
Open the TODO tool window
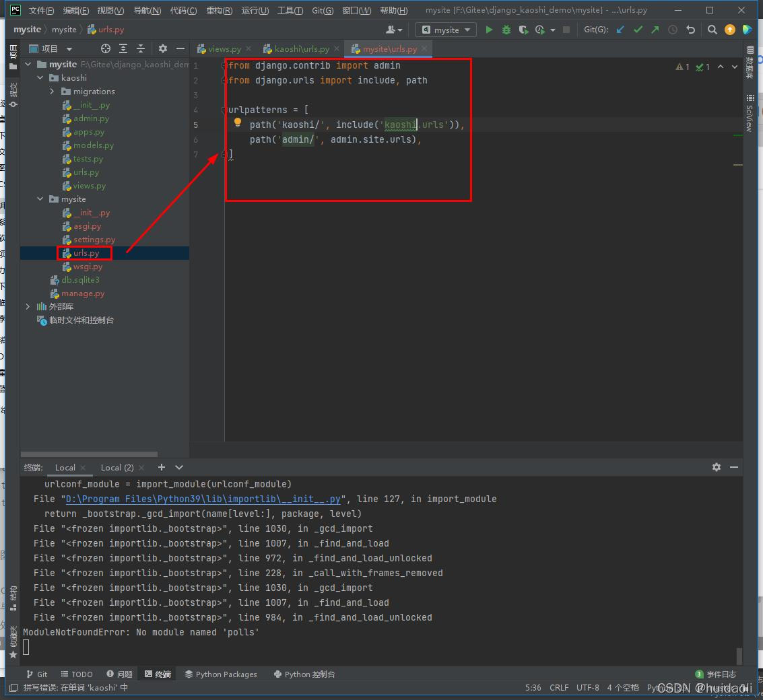[x=77, y=674]
